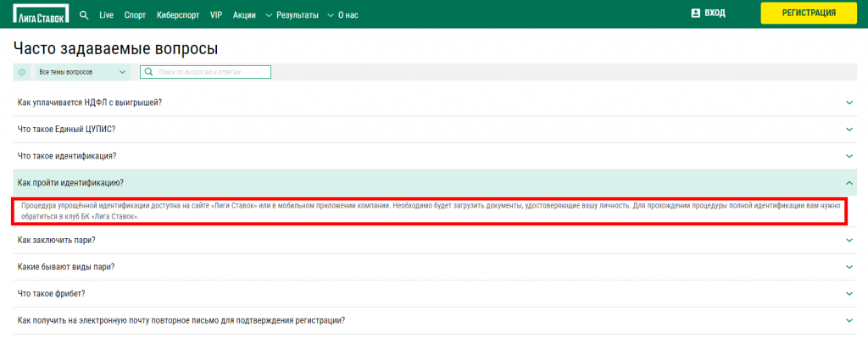The height and width of the screenshot is (338, 868).
Task: Clear the topic filter with the X icon
Action: pos(21,72)
